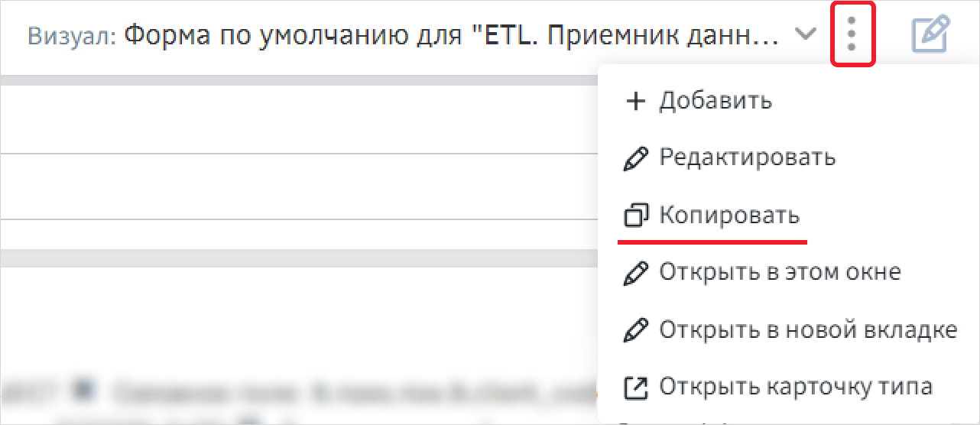Click the copy icon beside Копировать
Image resolution: width=980 pixels, height=425 pixels.
(636, 216)
